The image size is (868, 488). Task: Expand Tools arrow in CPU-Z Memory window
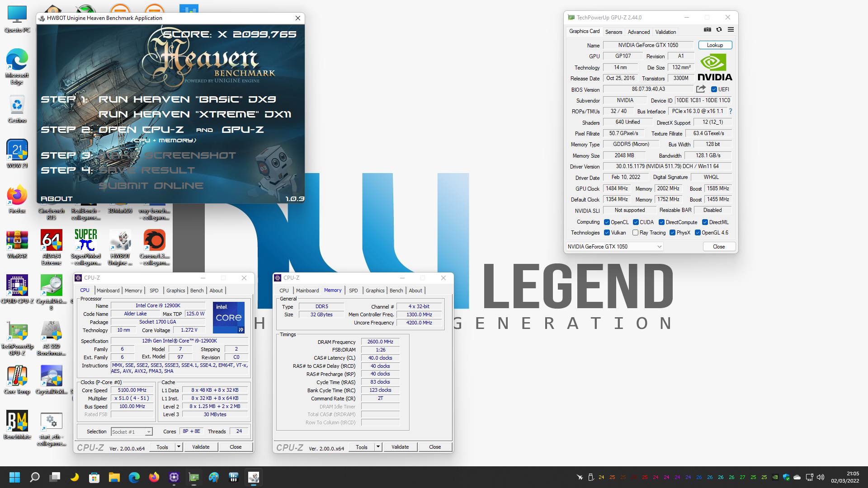click(x=378, y=447)
